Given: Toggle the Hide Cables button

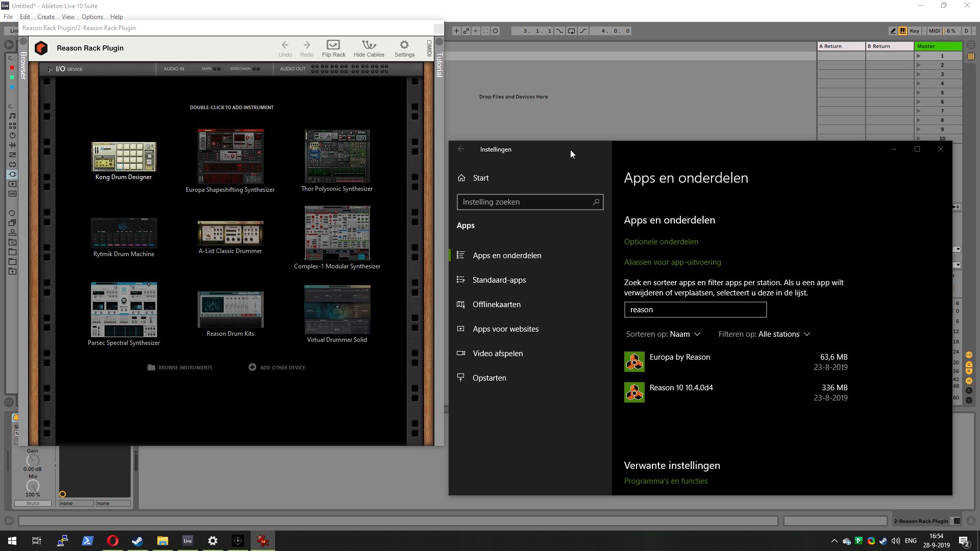Looking at the screenshot, I should (369, 47).
